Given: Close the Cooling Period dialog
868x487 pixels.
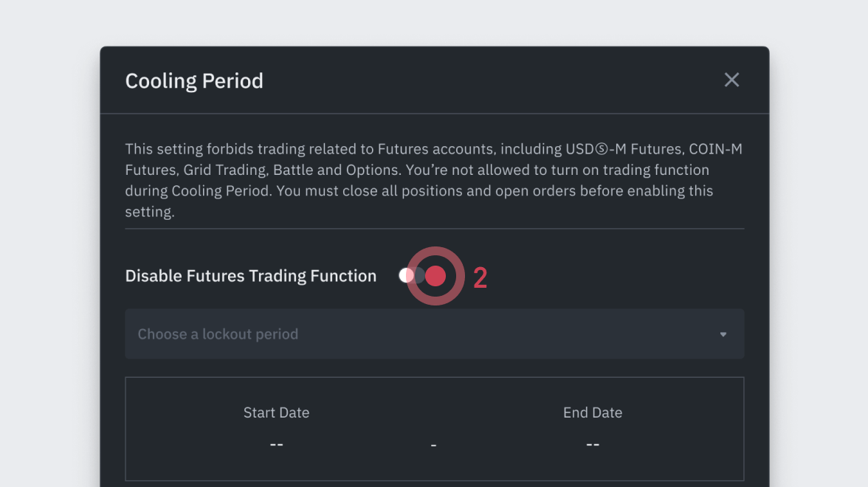Looking at the screenshot, I should [x=731, y=80].
